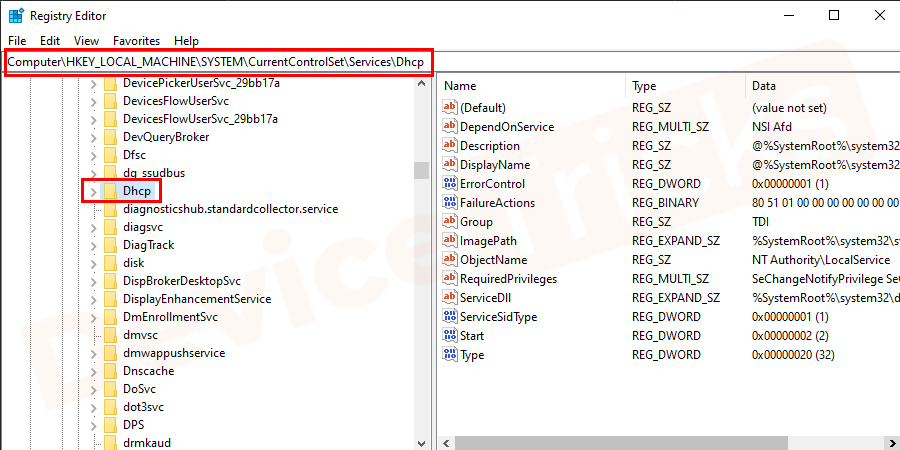Expand the Dnscache key
The height and width of the screenshot is (450, 900).
pyautogui.click(x=94, y=371)
